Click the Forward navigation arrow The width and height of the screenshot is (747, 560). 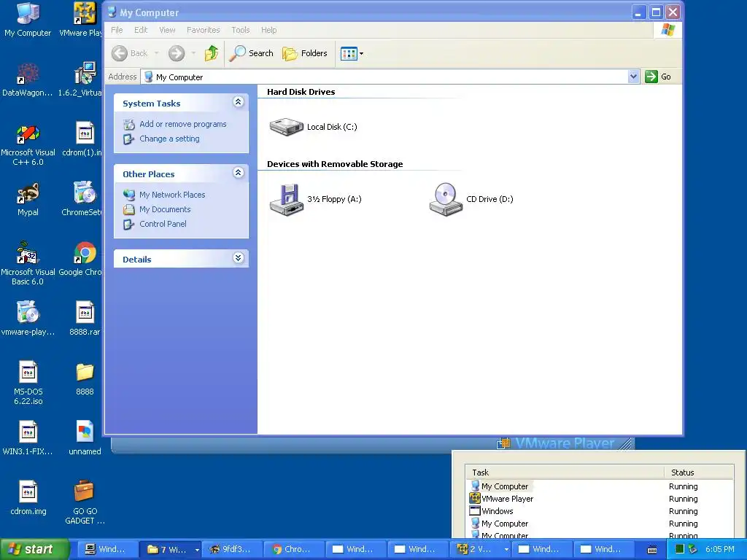point(177,53)
